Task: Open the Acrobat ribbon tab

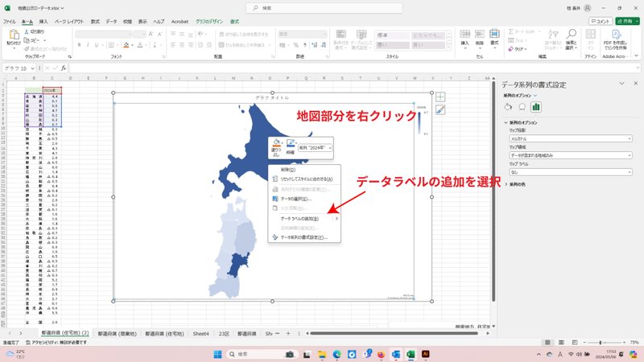Action: [180, 22]
